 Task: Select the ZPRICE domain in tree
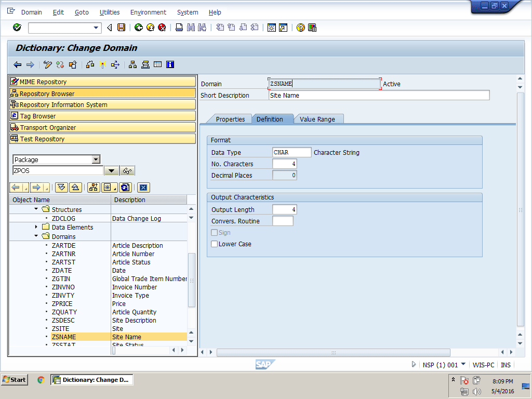(62, 304)
